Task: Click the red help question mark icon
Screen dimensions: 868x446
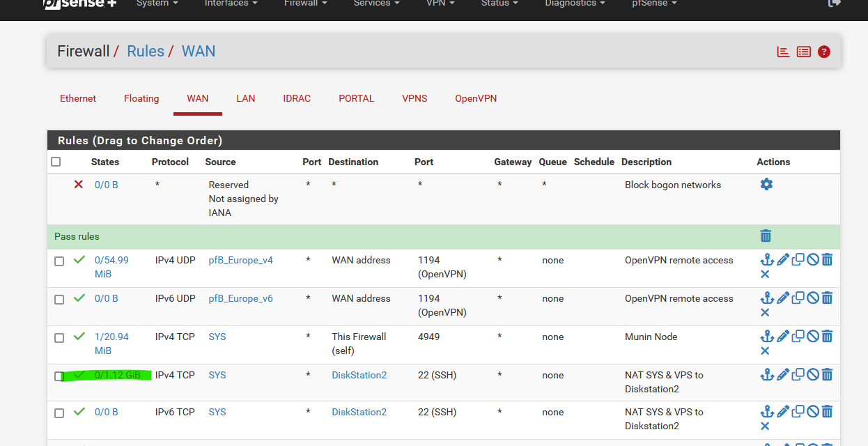Action: pyautogui.click(x=824, y=52)
